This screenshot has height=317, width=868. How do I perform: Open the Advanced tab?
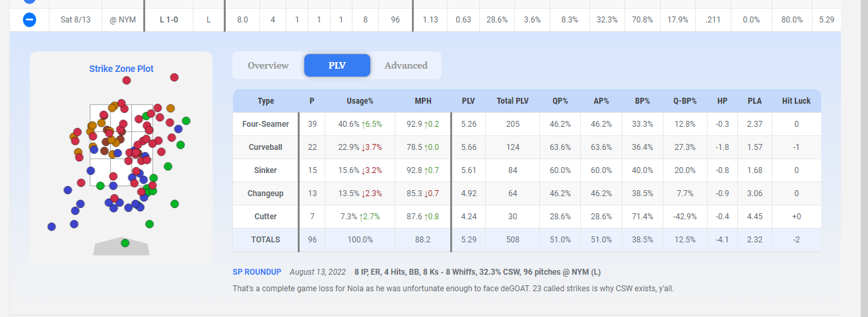coord(406,65)
